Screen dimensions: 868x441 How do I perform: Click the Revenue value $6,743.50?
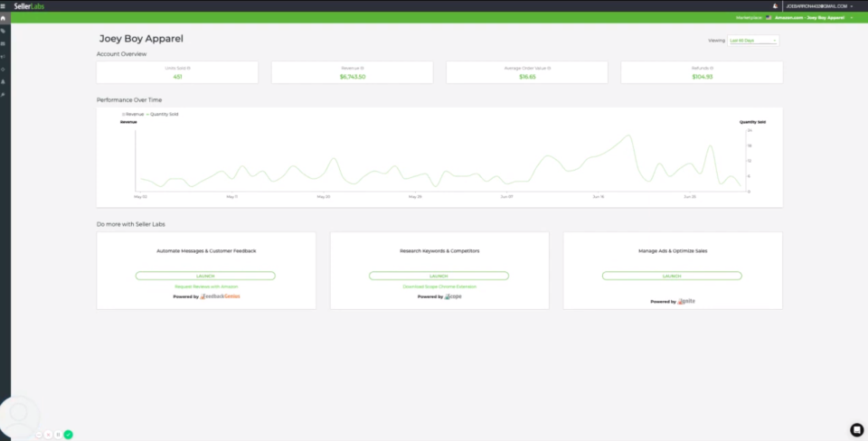[x=353, y=77]
